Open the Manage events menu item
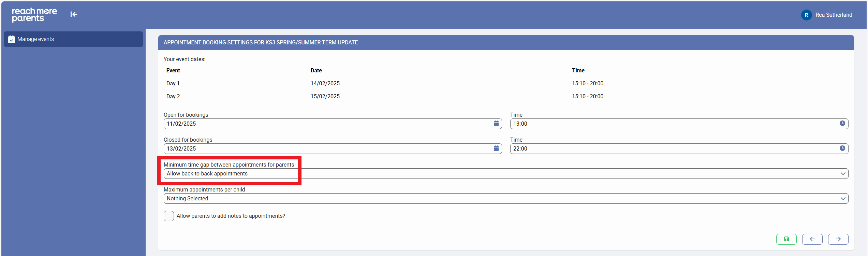 pyautogui.click(x=36, y=39)
